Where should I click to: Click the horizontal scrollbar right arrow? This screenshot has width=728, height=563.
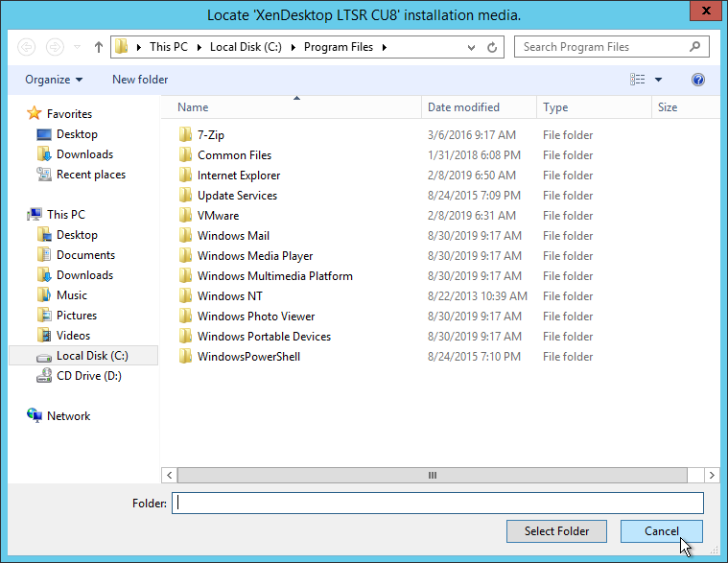click(x=712, y=476)
